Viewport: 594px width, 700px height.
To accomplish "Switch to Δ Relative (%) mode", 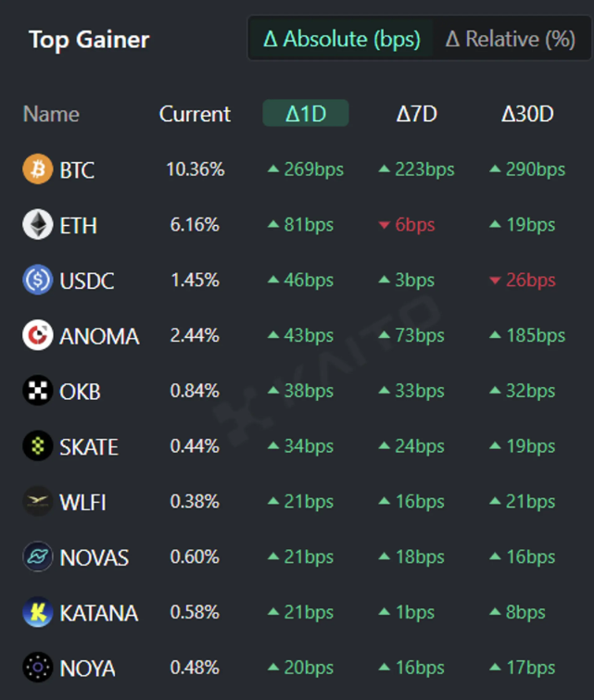I will [511, 39].
